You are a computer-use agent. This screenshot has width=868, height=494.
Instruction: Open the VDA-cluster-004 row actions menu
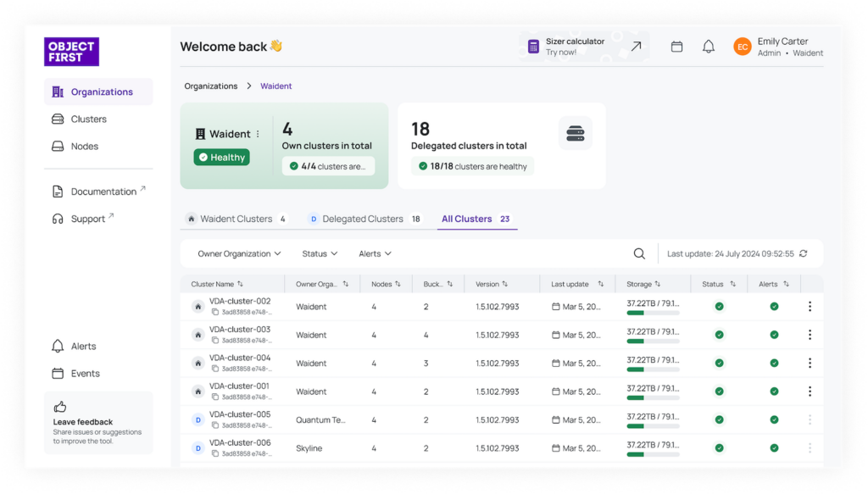pyautogui.click(x=810, y=363)
